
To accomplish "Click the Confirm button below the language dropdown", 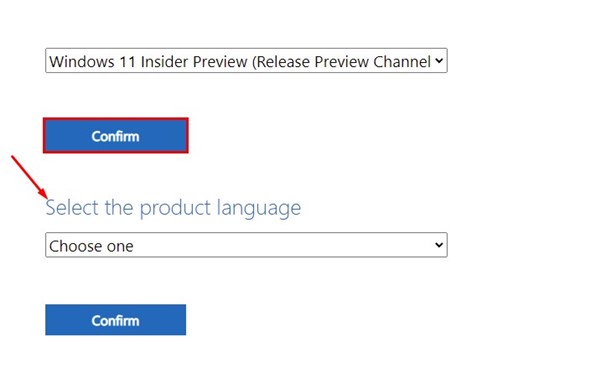I will click(x=116, y=320).
